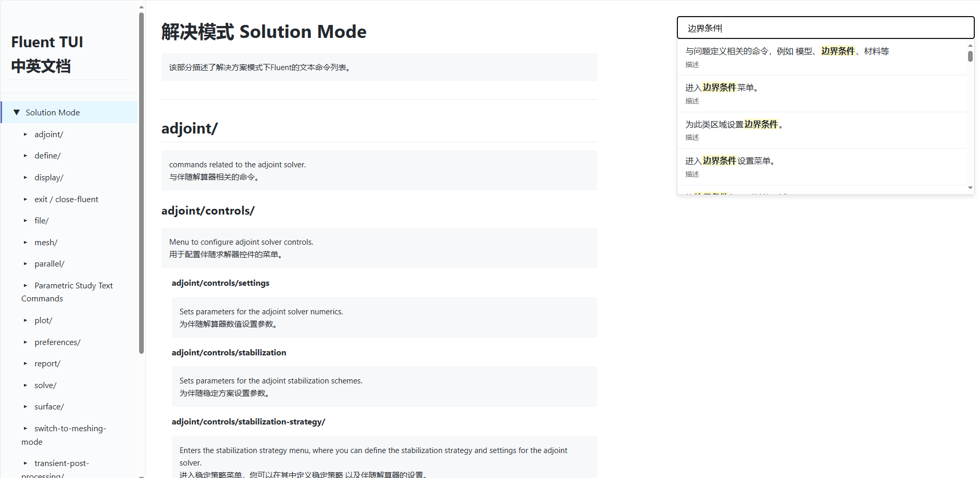Go to solve/ in the sidebar
Viewport: 980px width, 478px height.
coord(46,385)
